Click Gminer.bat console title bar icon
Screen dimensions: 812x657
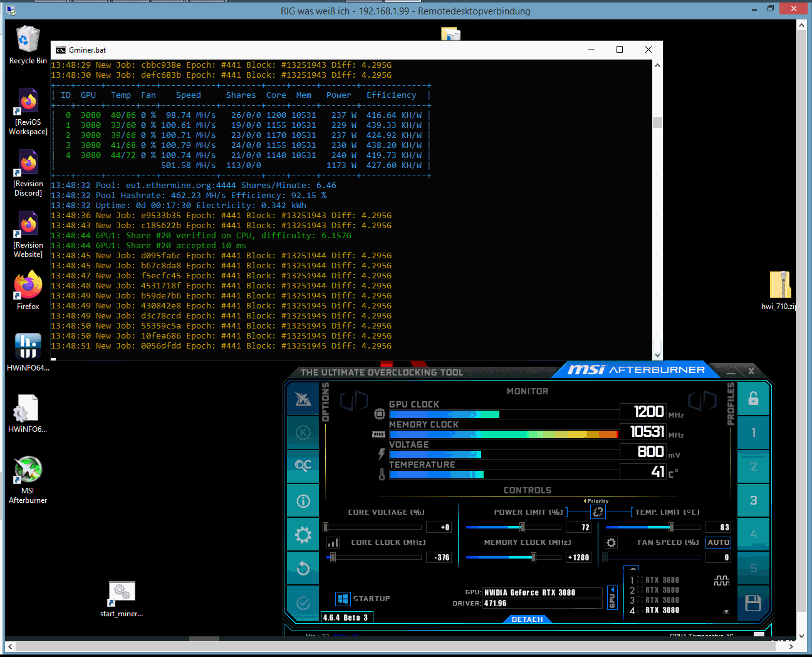coord(61,50)
